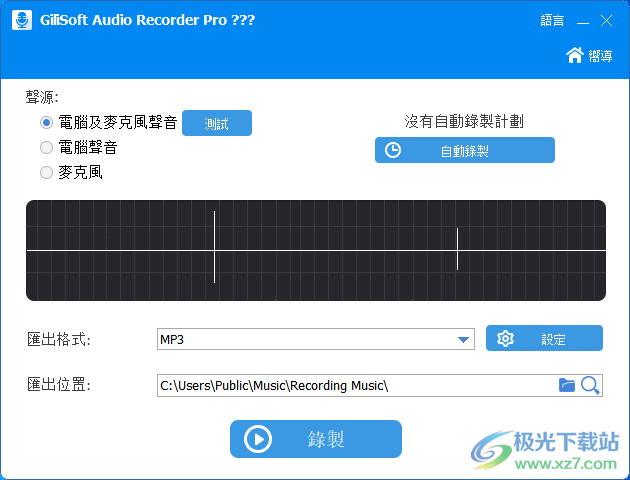Open the 嚮導 wizard home icon
Image resolution: width=630 pixels, height=480 pixels.
pos(575,55)
